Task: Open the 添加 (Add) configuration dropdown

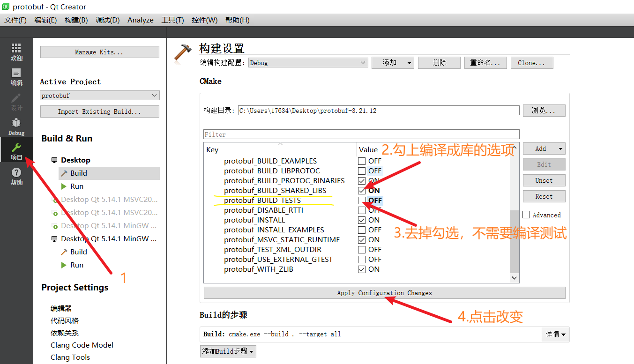Action: tap(393, 63)
